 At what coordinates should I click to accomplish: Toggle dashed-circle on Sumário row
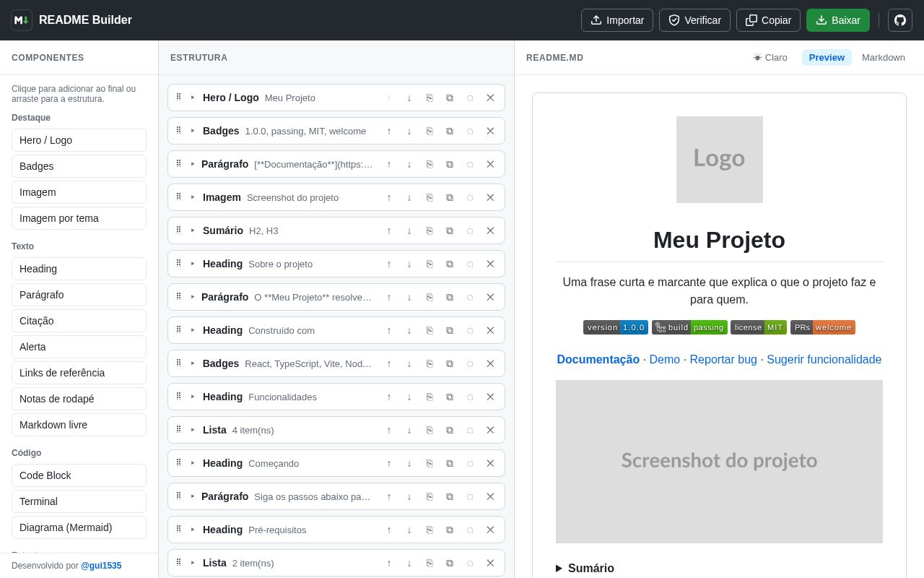470,230
